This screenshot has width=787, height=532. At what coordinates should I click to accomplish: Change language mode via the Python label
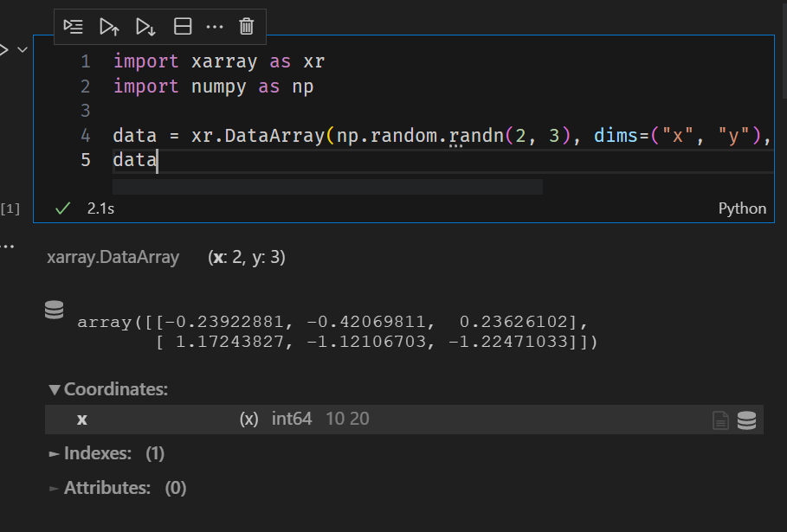[743, 208]
